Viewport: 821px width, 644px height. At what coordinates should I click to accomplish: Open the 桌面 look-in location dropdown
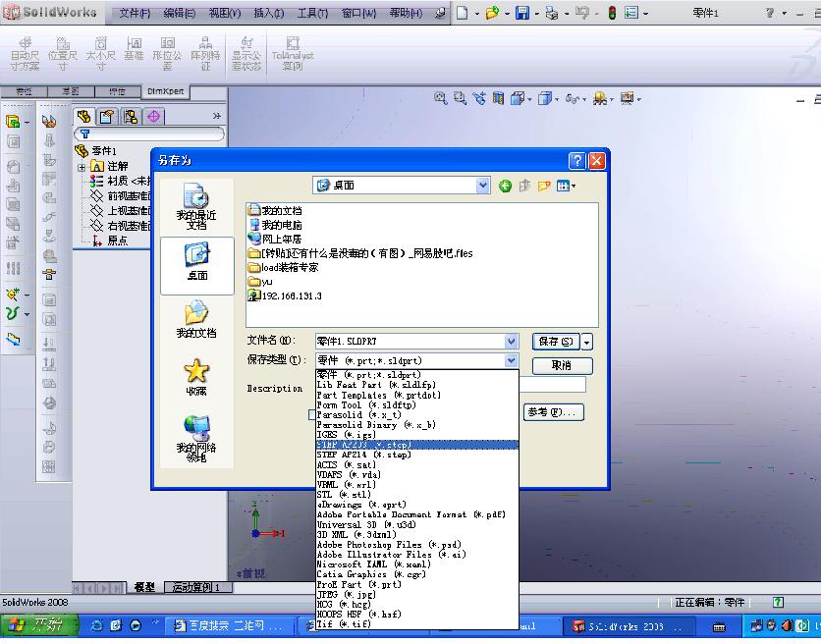[482, 186]
